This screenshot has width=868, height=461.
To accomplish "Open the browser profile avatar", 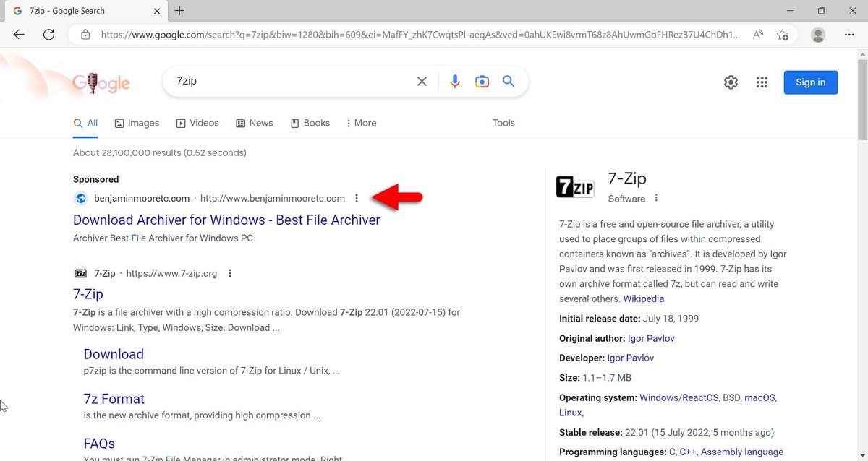I will pos(818,34).
